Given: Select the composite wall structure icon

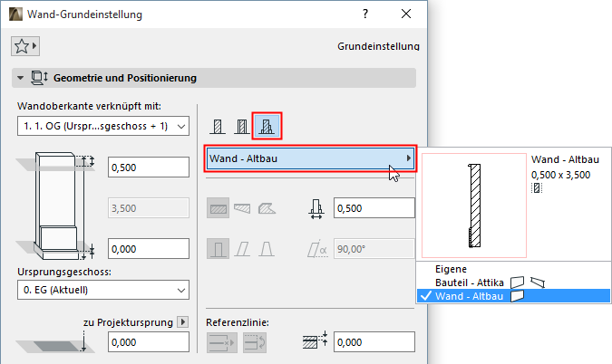Looking at the screenshot, I should pyautogui.click(x=241, y=126).
